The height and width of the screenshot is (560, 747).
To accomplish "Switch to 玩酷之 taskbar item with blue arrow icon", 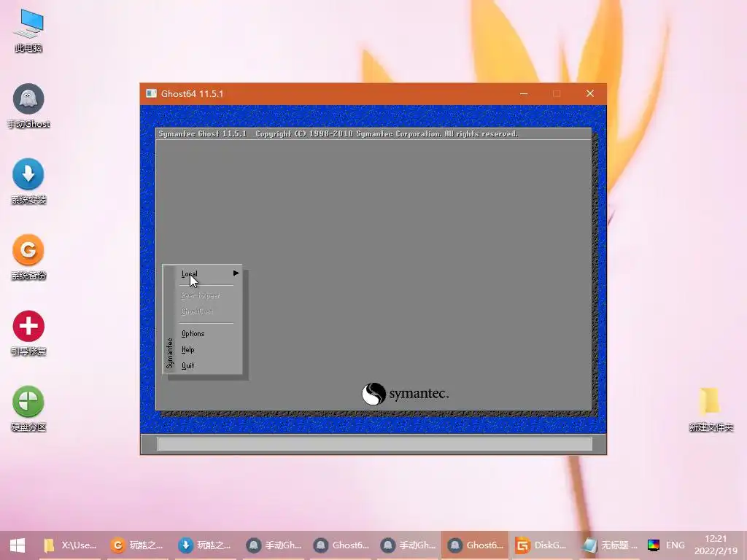I will click(x=205, y=545).
